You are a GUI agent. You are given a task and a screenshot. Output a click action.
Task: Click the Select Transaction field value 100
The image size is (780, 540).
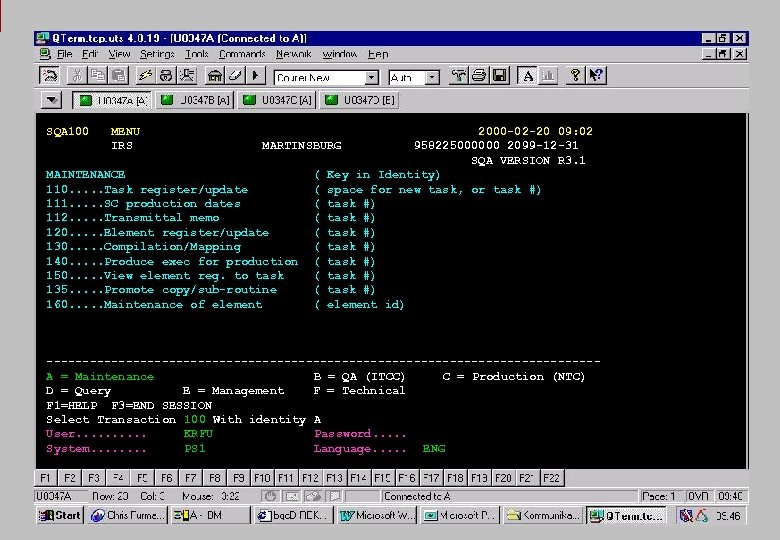coord(195,420)
